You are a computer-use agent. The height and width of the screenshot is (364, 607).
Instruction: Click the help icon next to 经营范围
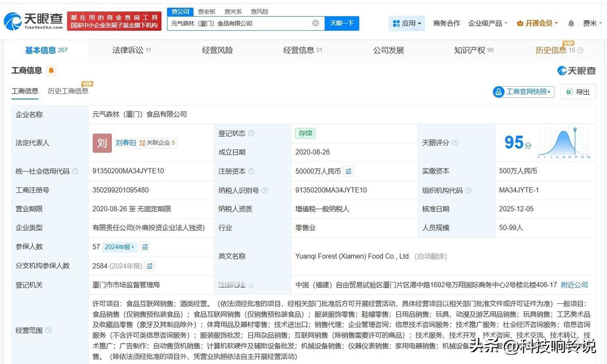click(x=48, y=330)
